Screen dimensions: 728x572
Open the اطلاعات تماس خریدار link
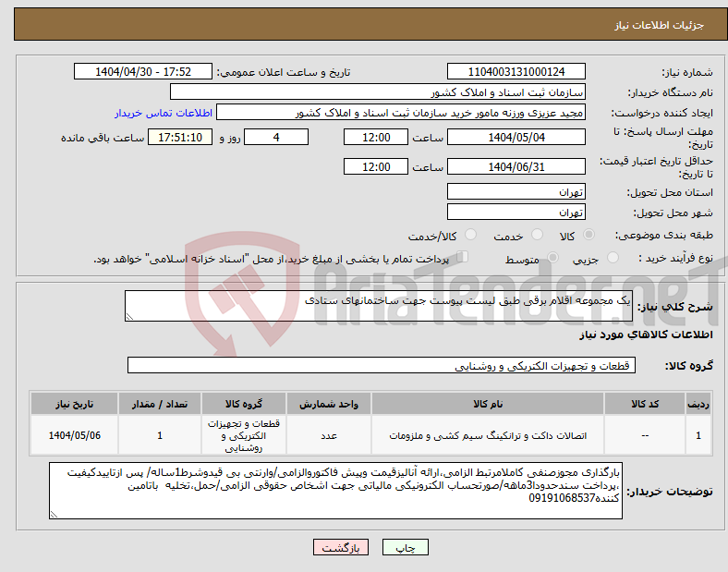pyautogui.click(x=164, y=113)
